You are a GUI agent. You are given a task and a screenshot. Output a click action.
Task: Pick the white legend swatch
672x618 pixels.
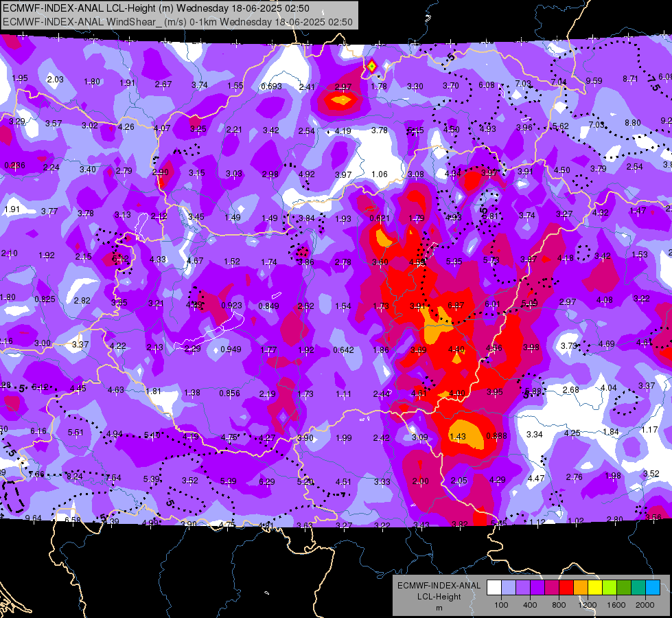[x=494, y=588]
